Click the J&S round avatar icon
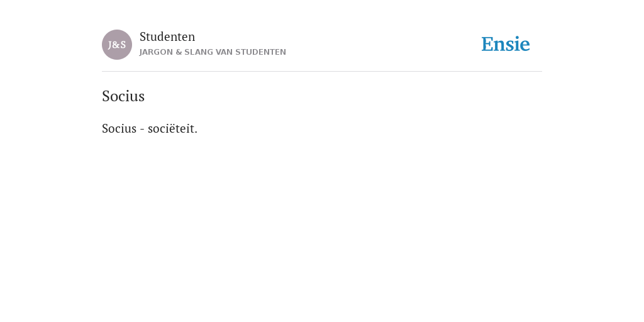This screenshot has width=644, height=322. click(x=117, y=45)
